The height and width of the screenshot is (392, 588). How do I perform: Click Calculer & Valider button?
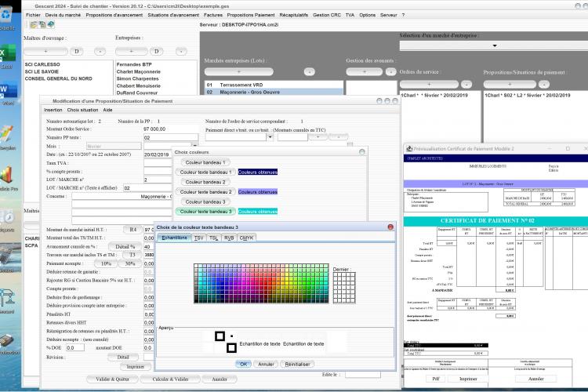[x=170, y=379]
